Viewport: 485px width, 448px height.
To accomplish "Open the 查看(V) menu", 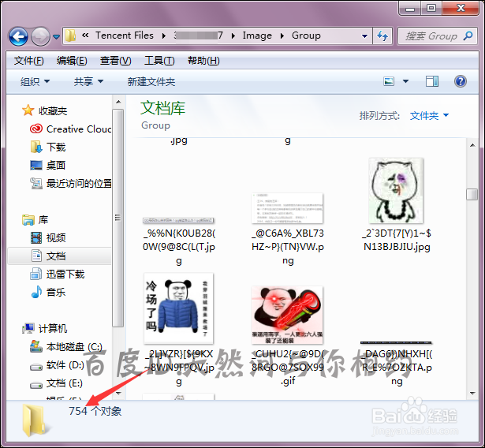I will point(115,61).
